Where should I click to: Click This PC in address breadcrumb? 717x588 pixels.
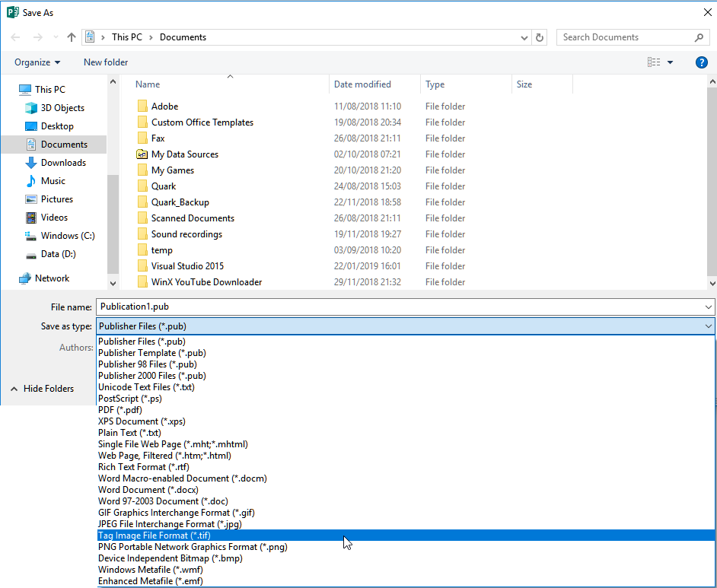pyautogui.click(x=126, y=37)
